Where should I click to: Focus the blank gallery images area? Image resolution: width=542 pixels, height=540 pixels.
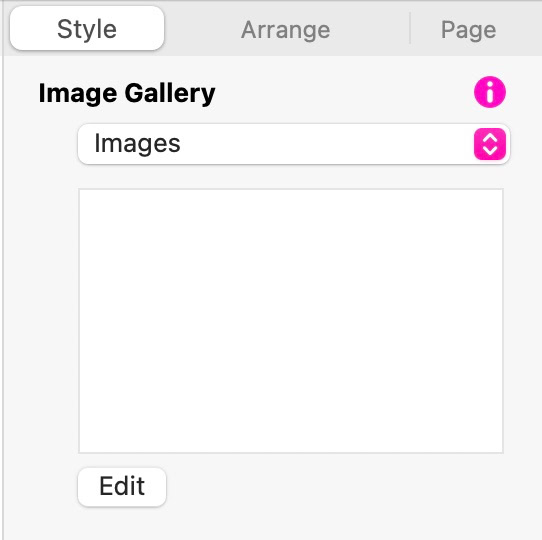pyautogui.click(x=291, y=321)
